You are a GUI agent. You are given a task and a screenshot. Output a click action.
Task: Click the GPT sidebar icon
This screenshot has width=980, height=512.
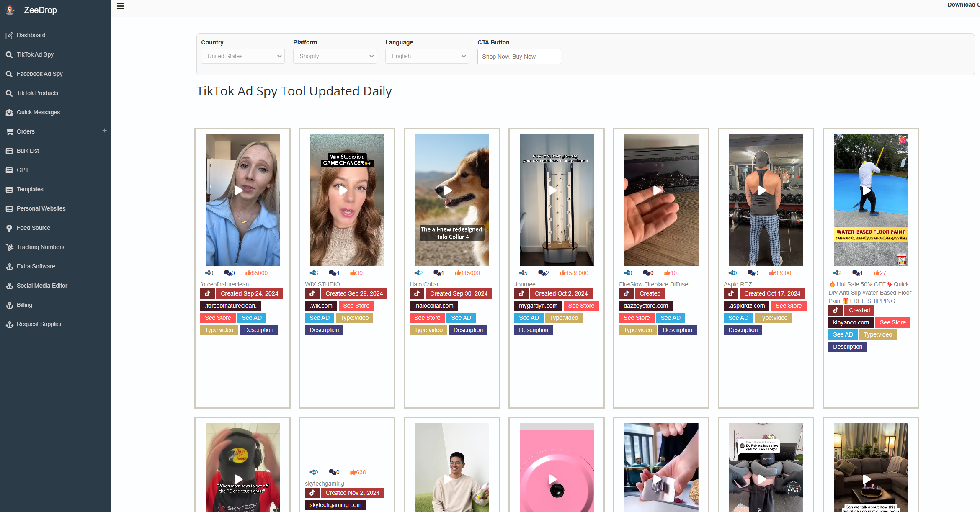coord(9,170)
